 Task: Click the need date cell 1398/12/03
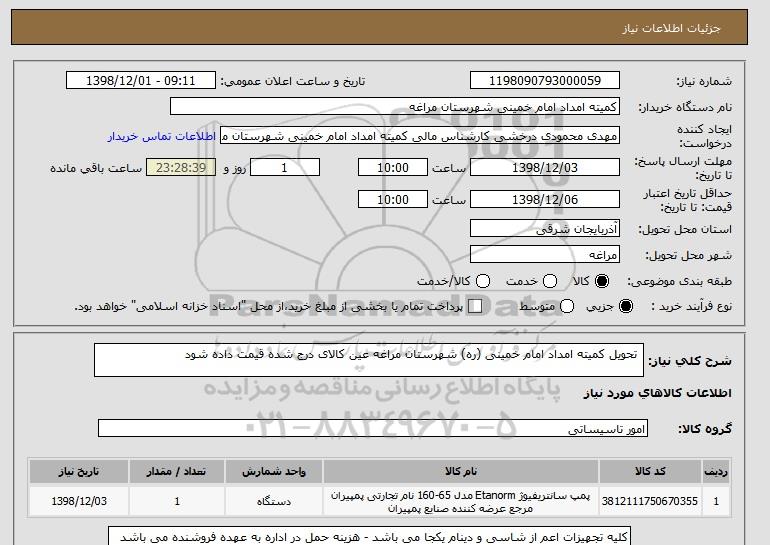(79, 501)
